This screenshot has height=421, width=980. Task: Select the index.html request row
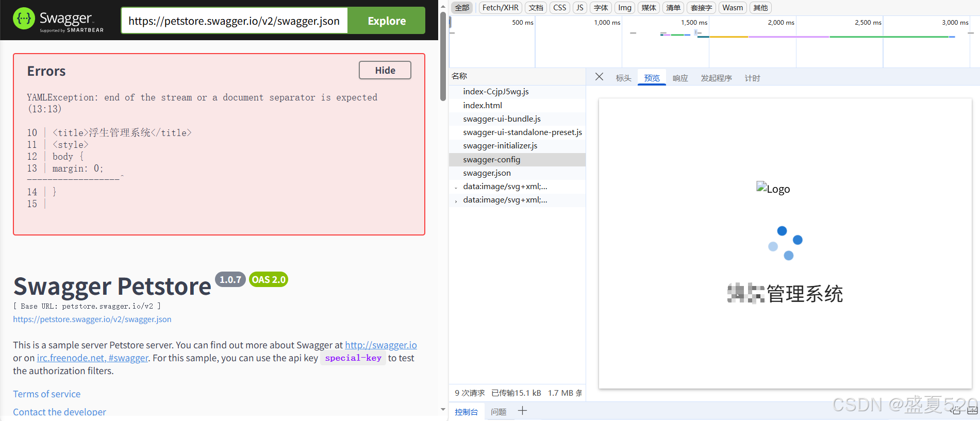point(517,106)
